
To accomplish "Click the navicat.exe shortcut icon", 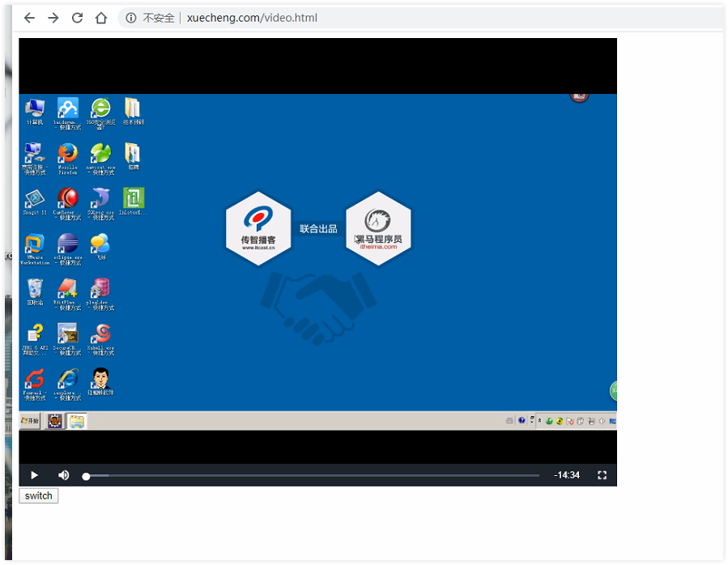I will [x=100, y=159].
